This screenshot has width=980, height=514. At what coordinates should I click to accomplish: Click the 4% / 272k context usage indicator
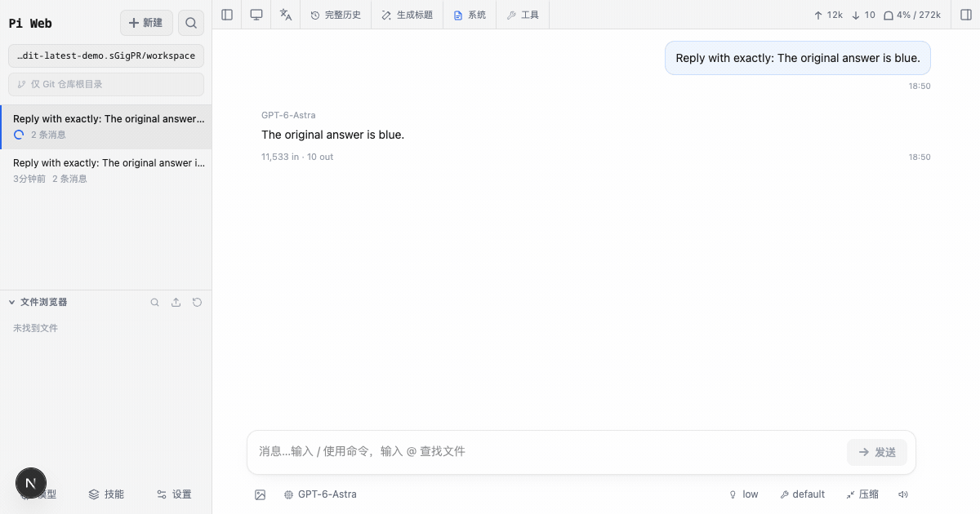coord(912,15)
